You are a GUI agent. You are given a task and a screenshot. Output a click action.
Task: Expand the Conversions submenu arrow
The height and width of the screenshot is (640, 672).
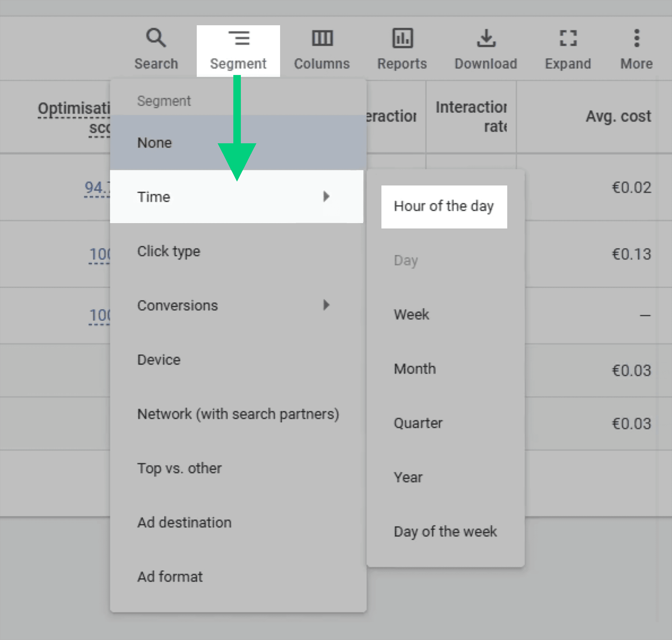[x=326, y=305]
